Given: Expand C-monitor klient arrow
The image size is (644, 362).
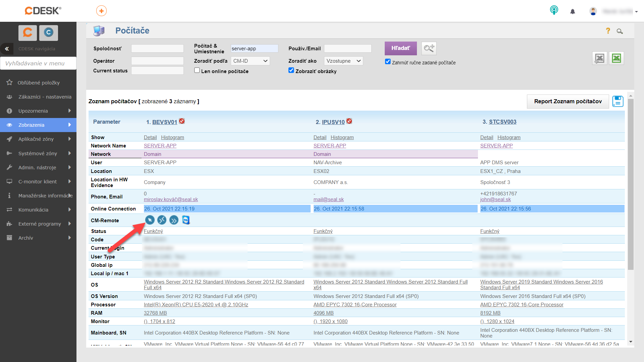Looking at the screenshot, I should (69, 181).
